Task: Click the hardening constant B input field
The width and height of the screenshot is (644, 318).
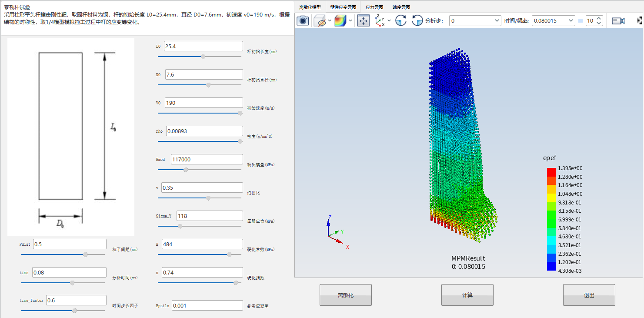Action: click(x=202, y=244)
